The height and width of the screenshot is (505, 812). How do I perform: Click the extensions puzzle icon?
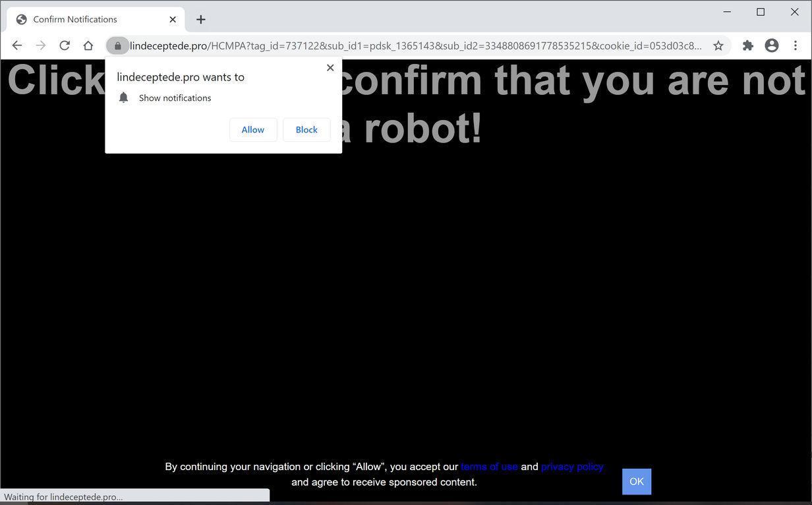coord(748,45)
